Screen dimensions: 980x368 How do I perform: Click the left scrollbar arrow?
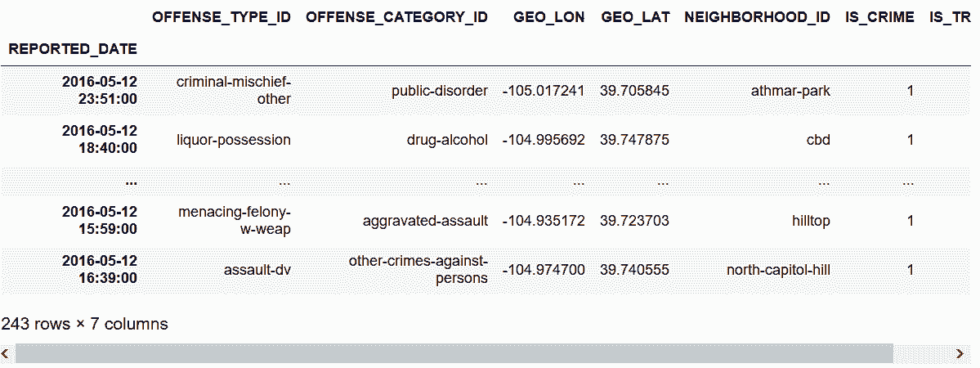coord(7,353)
